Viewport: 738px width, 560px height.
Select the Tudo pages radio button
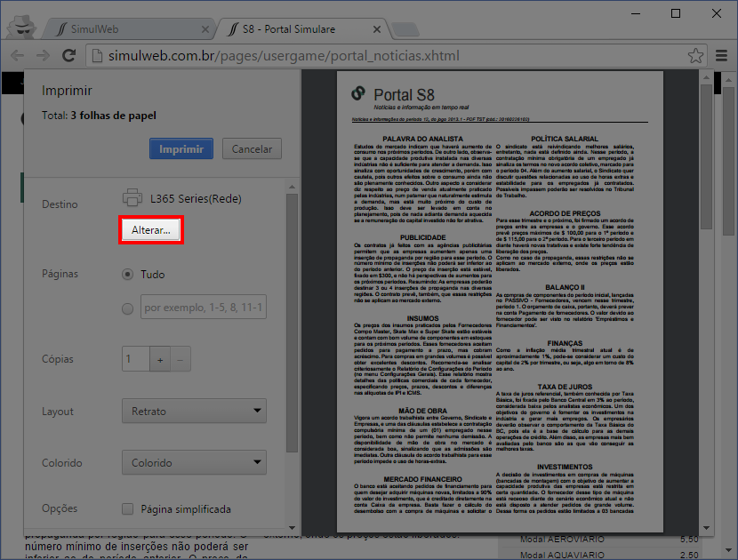[127, 275]
